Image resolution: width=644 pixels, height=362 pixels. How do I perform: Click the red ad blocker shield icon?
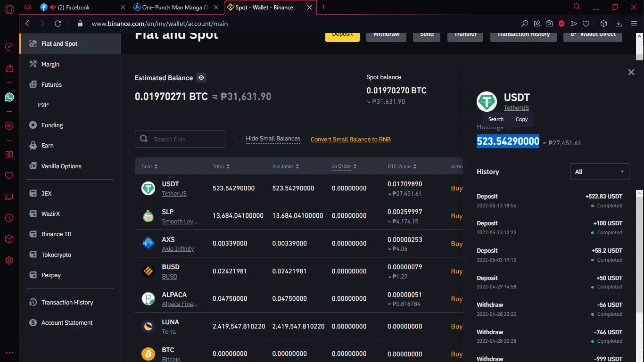pyautogui.click(x=561, y=24)
